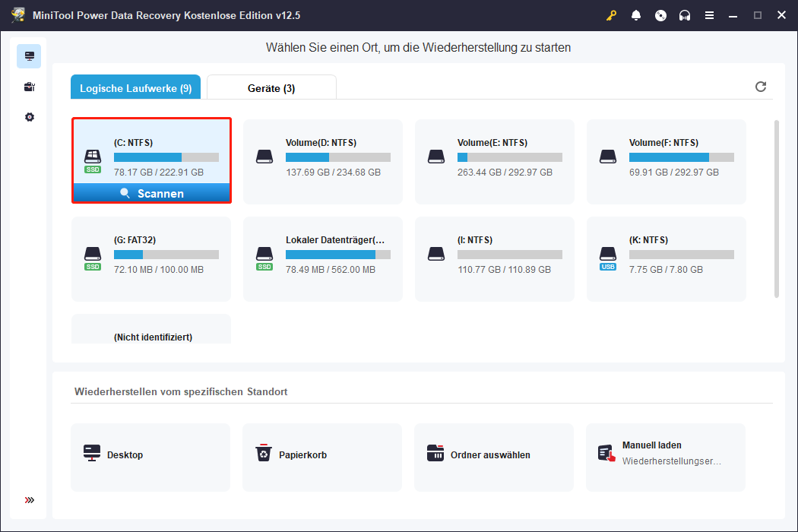Viewport: 798px width, 532px height.
Task: Click the Volume F: drive icon
Action: tap(608, 157)
